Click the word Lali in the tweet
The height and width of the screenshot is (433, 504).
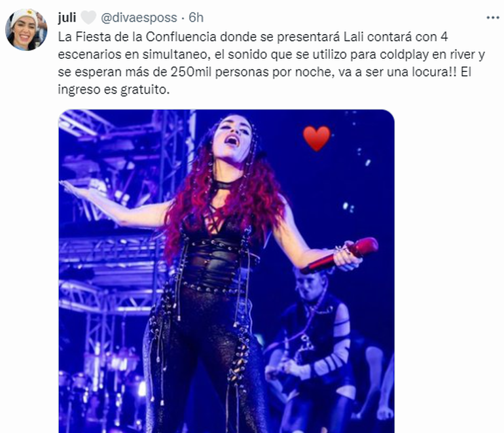(354, 37)
